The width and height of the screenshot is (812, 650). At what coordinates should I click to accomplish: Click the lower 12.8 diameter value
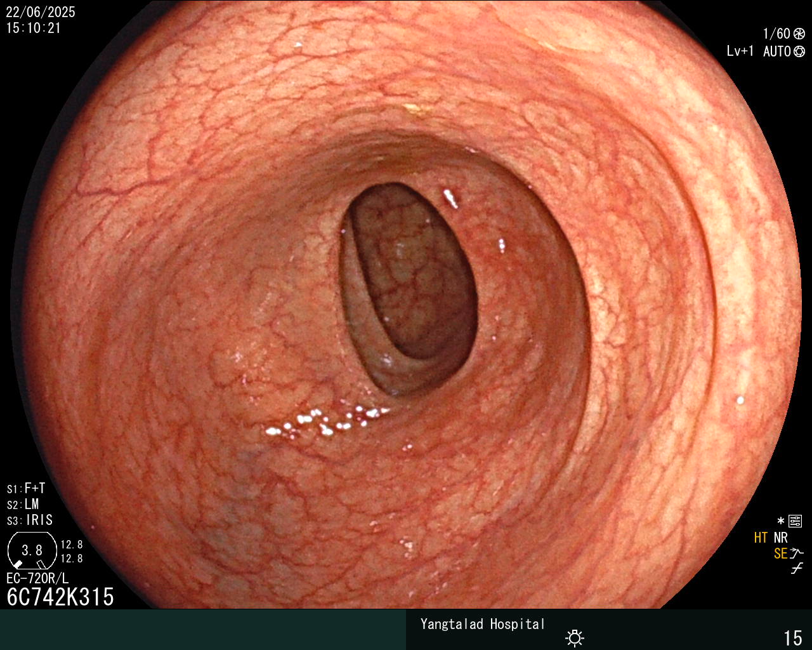pos(72,559)
